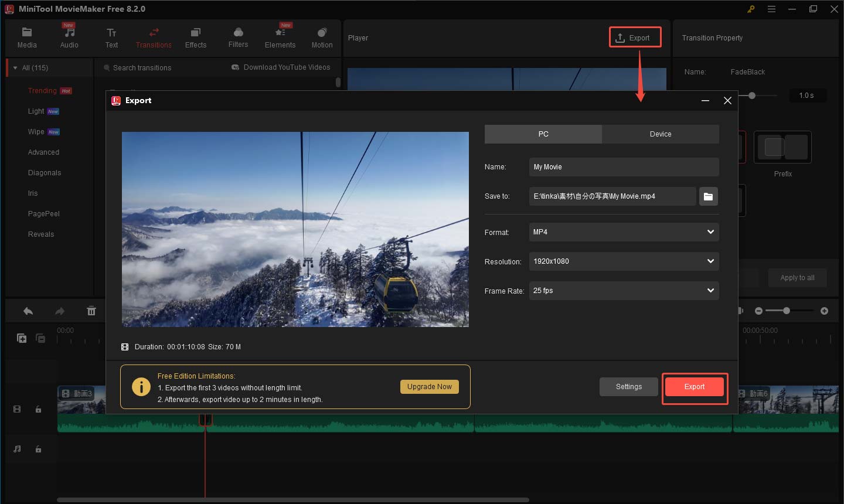Click the Name field with My Movie
844x504 pixels.
(624, 167)
